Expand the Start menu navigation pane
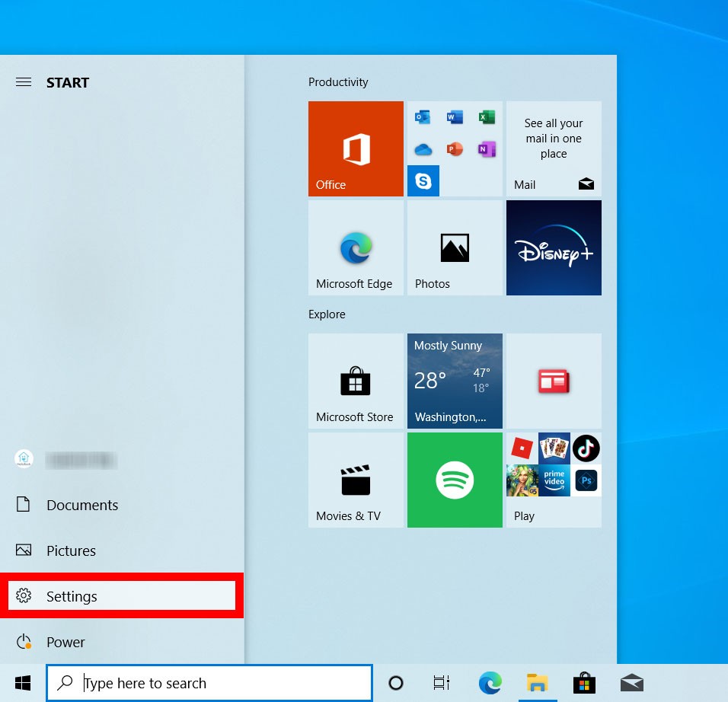 coord(24,82)
